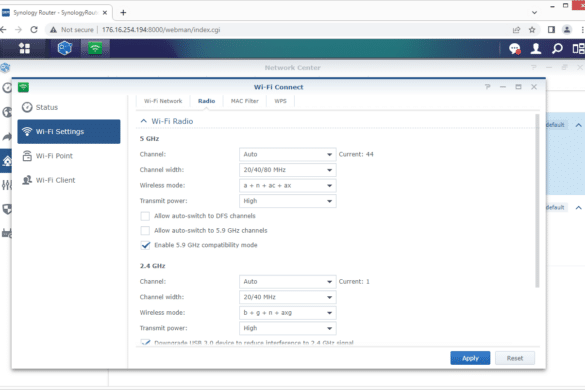This screenshot has width=585, height=390.
Task: Share this page from the address bar
Action: (516, 30)
